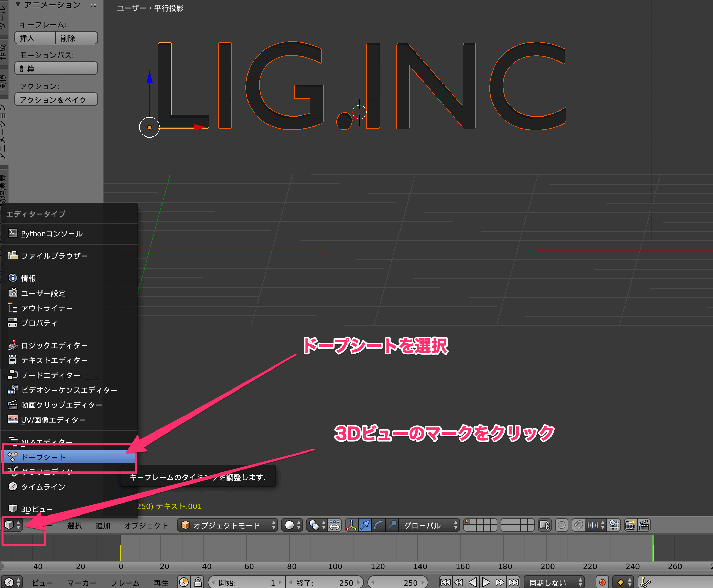This screenshot has width=713, height=588.
Task: Open viewport shading sphere dropdown
Action: click(x=293, y=525)
